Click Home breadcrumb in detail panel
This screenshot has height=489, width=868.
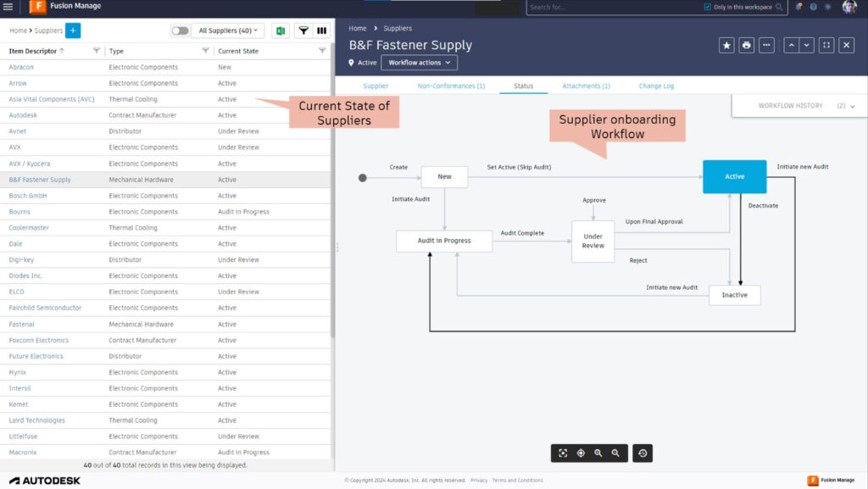[358, 28]
